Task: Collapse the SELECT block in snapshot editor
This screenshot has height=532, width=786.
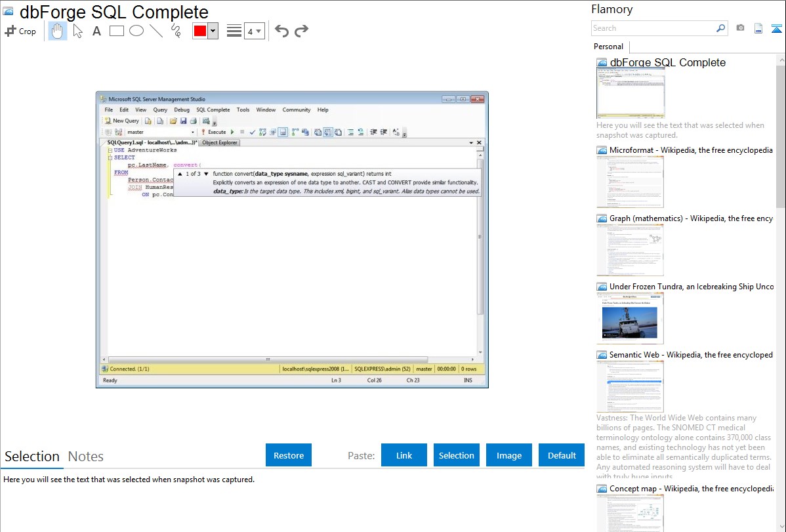Action: pos(110,157)
